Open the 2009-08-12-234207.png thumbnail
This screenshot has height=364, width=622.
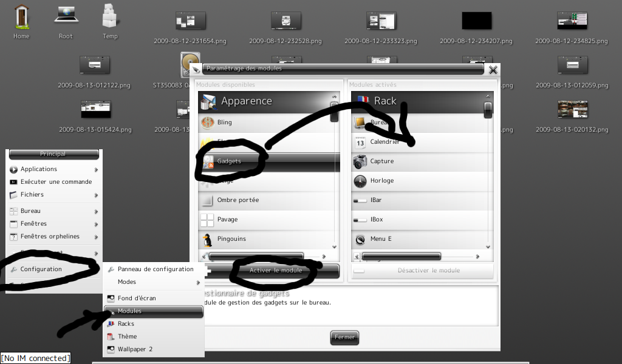(x=476, y=21)
